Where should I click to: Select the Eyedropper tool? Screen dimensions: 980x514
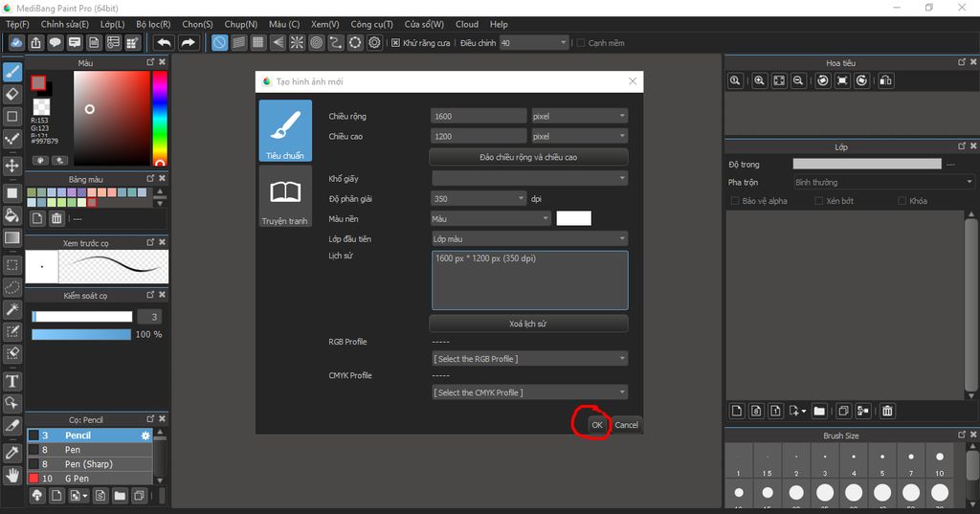point(11,453)
